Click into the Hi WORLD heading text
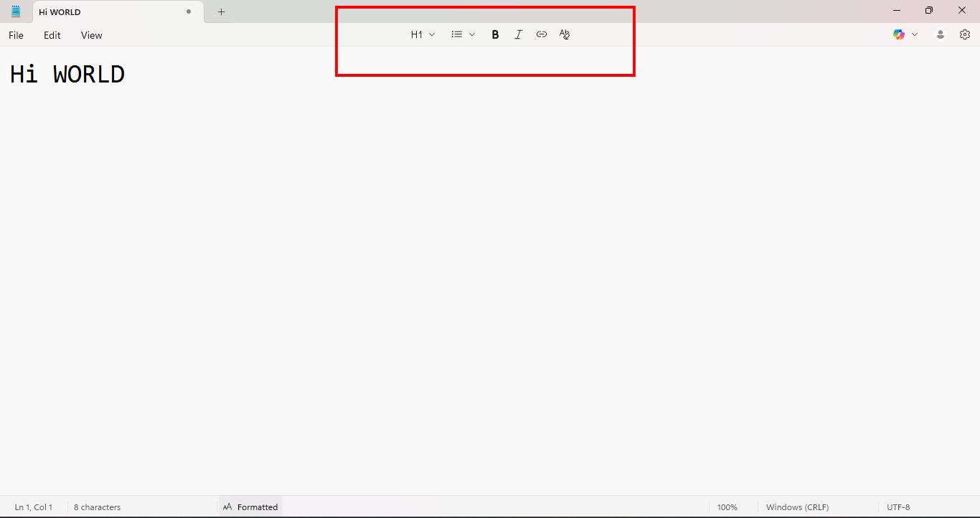The image size is (980, 518). (67, 74)
